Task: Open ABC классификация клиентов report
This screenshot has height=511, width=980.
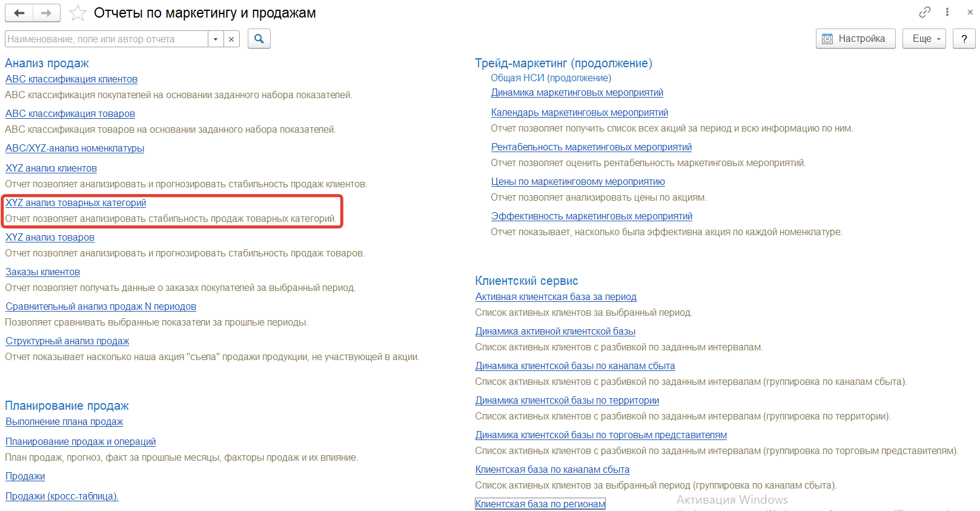Action: 71,79
